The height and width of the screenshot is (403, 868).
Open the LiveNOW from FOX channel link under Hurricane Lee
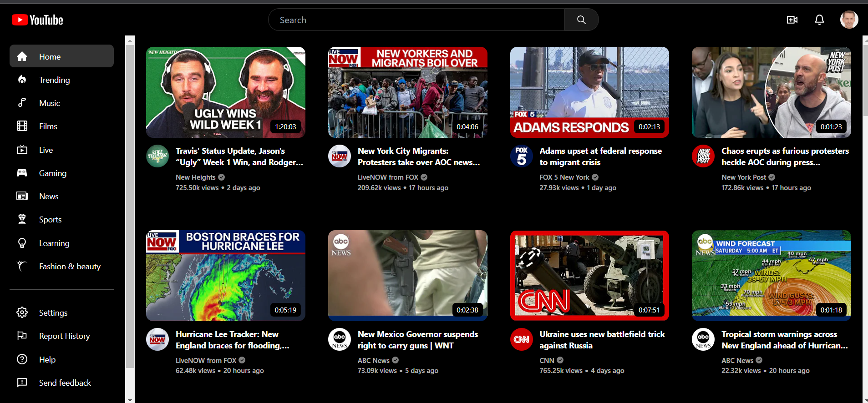[x=206, y=360]
